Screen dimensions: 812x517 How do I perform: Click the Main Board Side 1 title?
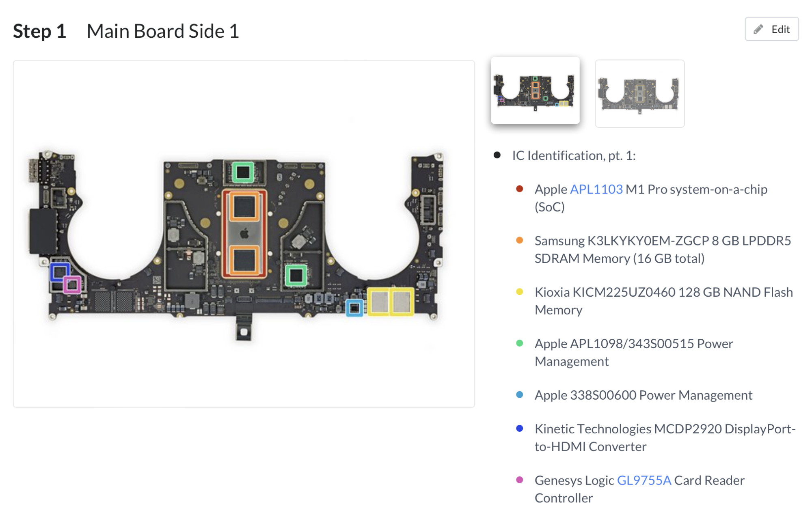tap(163, 31)
